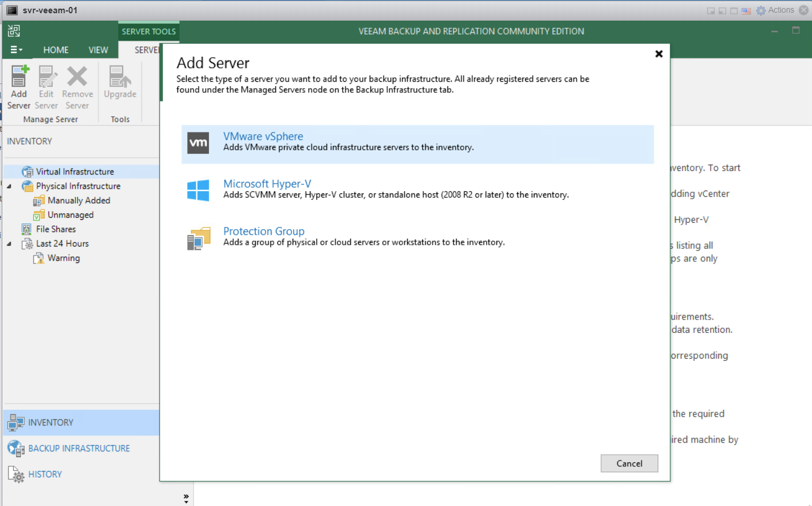Select the VMware vSphere vm icon
The image size is (812, 506).
tap(199, 143)
